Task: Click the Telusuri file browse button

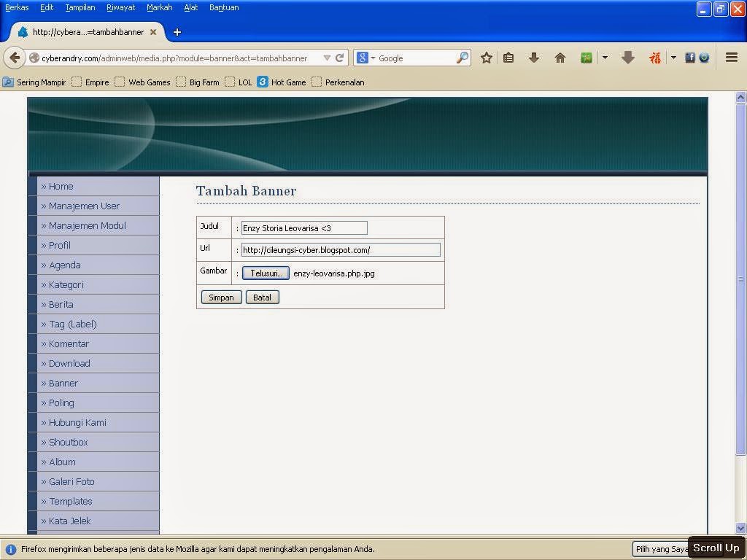Action: 266,273
